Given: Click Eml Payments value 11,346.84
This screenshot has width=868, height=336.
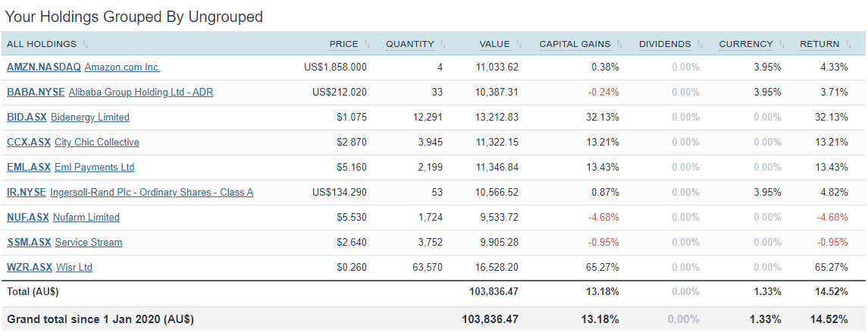Looking at the screenshot, I should [497, 167].
